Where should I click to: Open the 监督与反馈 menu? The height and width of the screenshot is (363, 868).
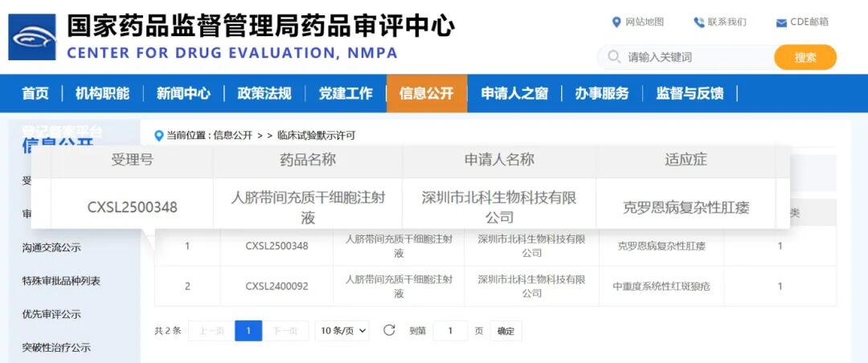pos(690,93)
